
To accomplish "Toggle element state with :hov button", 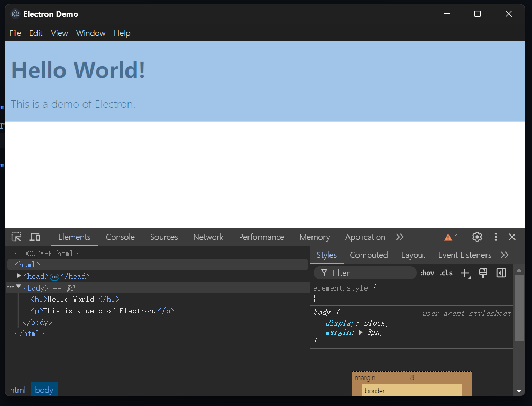I will pyautogui.click(x=427, y=273).
